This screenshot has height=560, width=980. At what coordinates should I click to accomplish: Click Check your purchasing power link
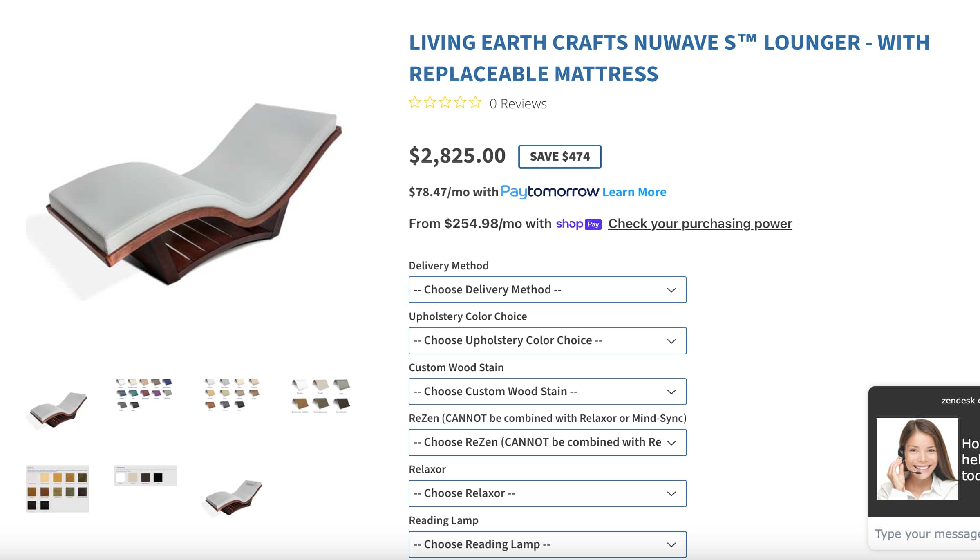(x=700, y=224)
